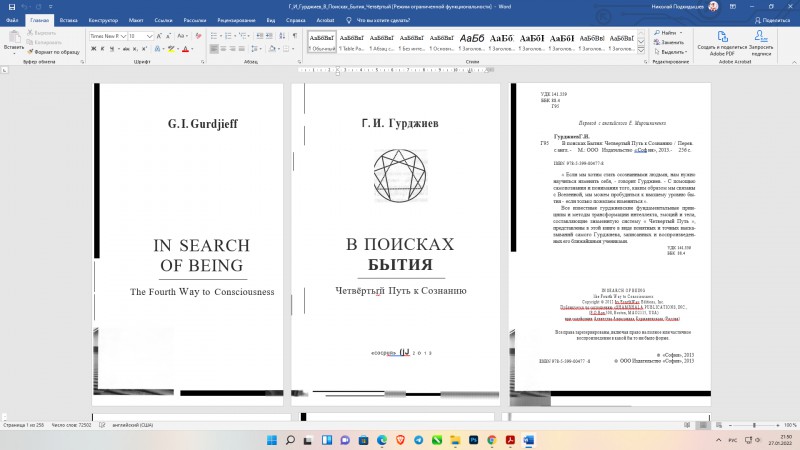Open Change Case (Aa) dropdown
This screenshot has width=800, height=450.
[181, 36]
